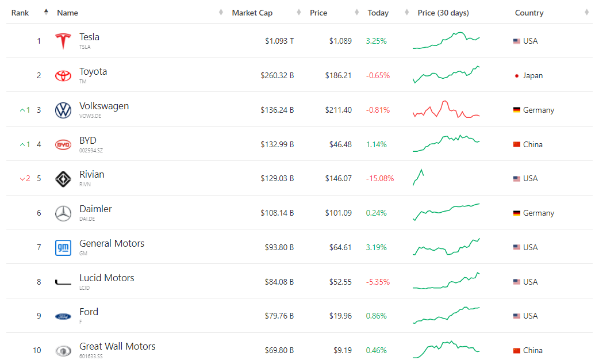Click the Tesla logo icon

pyautogui.click(x=63, y=41)
